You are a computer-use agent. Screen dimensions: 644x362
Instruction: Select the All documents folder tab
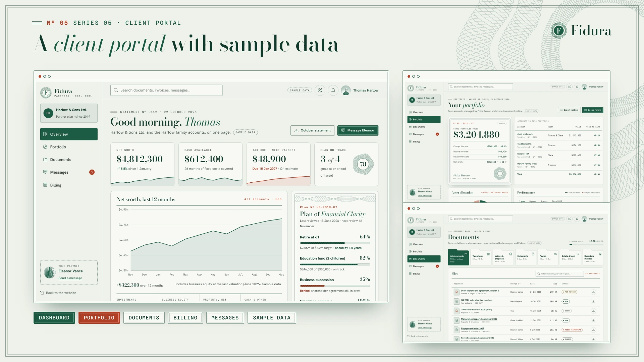pyautogui.click(x=459, y=257)
